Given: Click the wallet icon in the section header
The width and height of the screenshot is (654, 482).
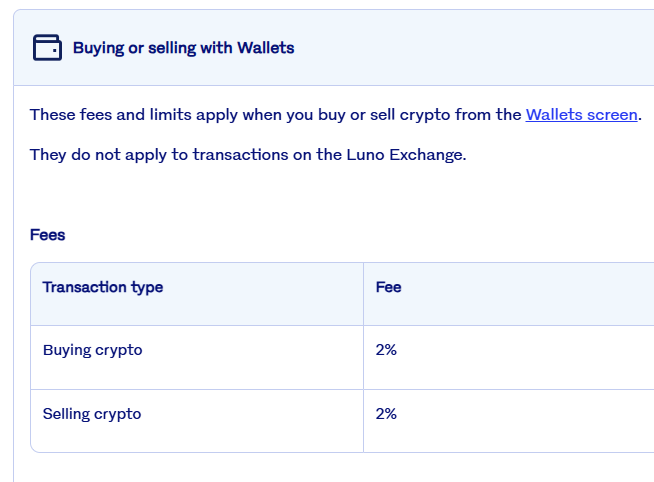Looking at the screenshot, I should pyautogui.click(x=47, y=47).
